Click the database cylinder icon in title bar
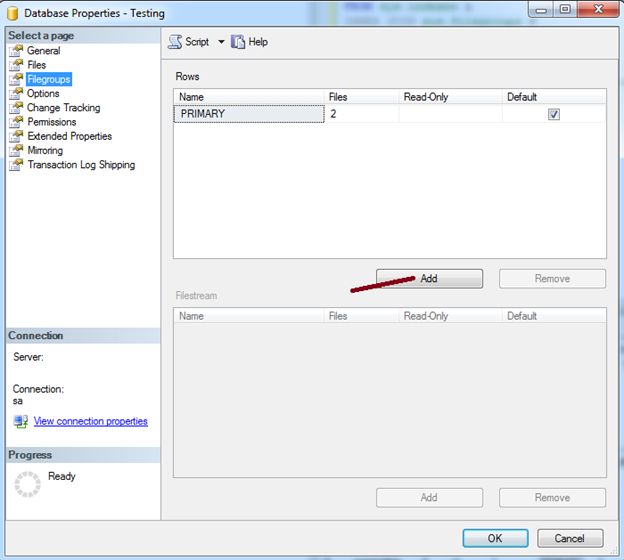This screenshot has width=624, height=560. click(13, 13)
